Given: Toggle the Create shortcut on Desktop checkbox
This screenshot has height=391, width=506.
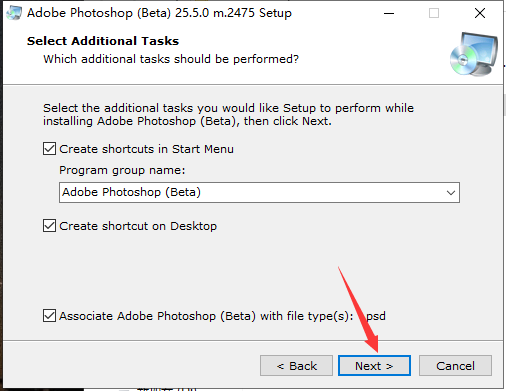Looking at the screenshot, I should [49, 226].
